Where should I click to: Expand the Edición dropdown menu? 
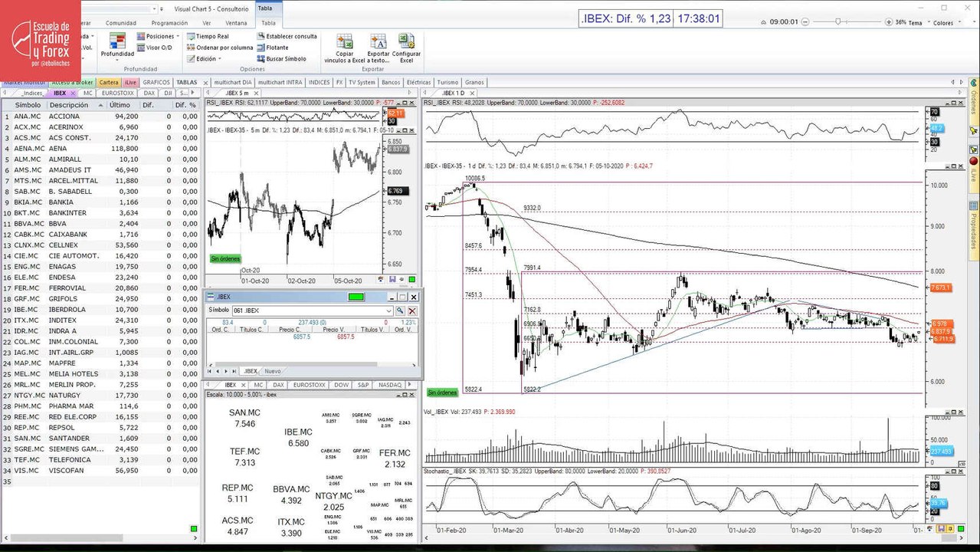(204, 59)
